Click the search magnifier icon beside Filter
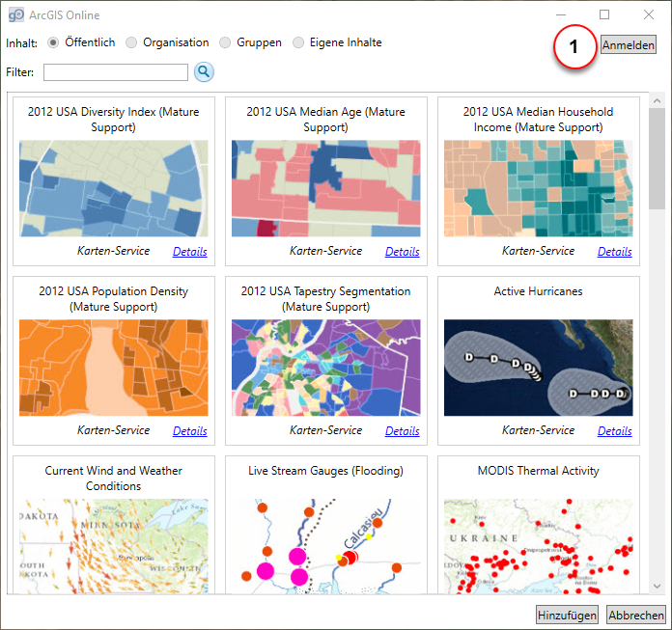This screenshot has width=672, height=630. 204,71
